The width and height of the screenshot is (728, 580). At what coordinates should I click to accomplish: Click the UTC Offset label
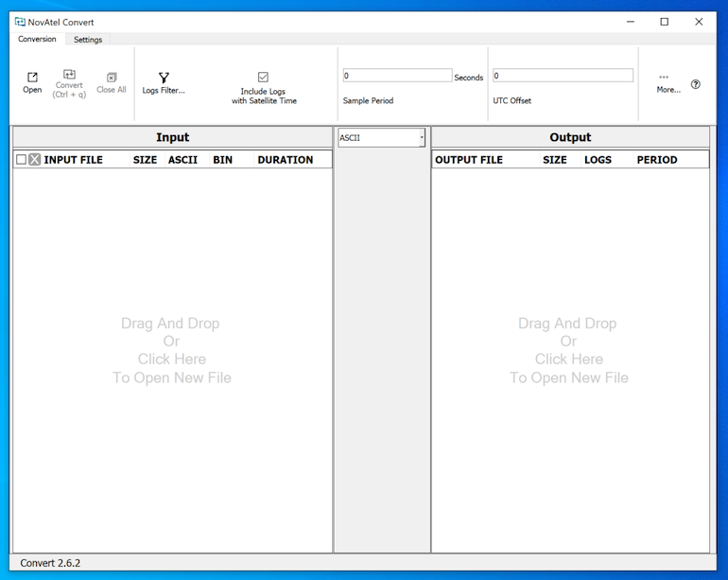tap(511, 100)
